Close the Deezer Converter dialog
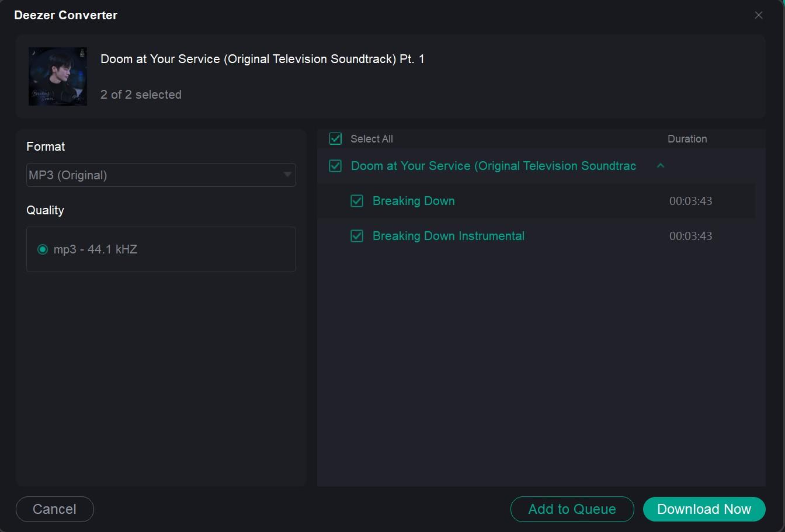The width and height of the screenshot is (785, 532). tap(758, 15)
